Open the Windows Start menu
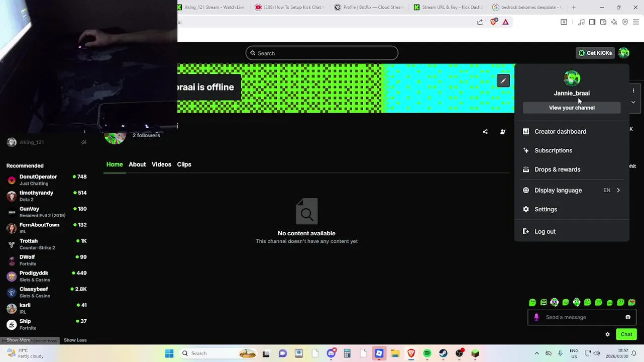This screenshot has width=644, height=362. (x=169, y=353)
